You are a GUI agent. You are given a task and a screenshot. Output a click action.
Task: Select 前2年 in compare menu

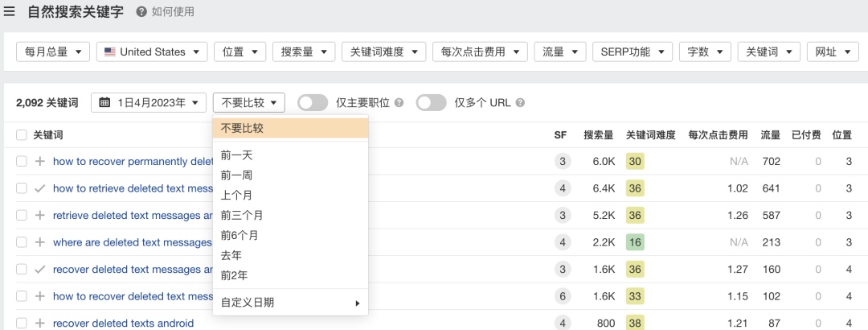point(291,275)
